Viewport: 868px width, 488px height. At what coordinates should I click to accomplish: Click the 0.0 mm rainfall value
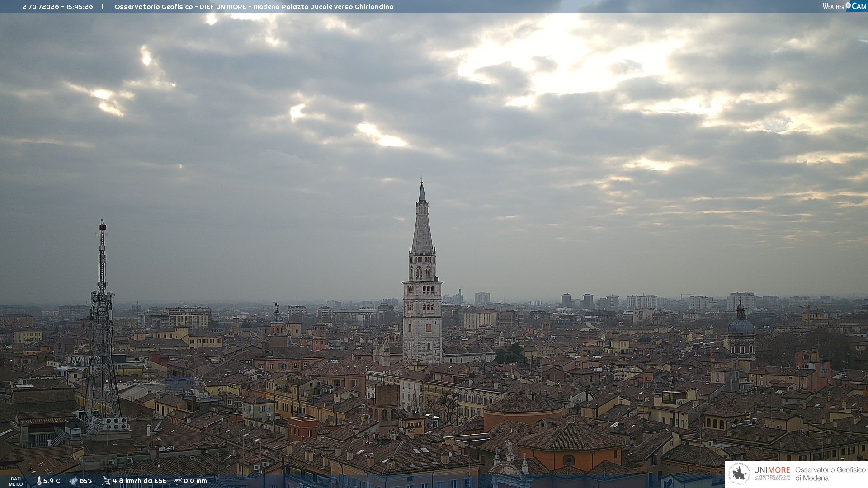(195, 481)
